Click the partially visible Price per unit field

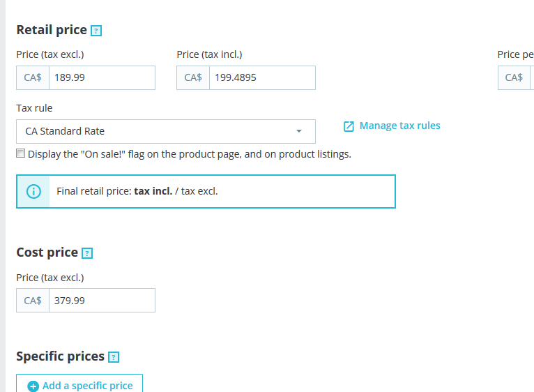[x=532, y=77]
